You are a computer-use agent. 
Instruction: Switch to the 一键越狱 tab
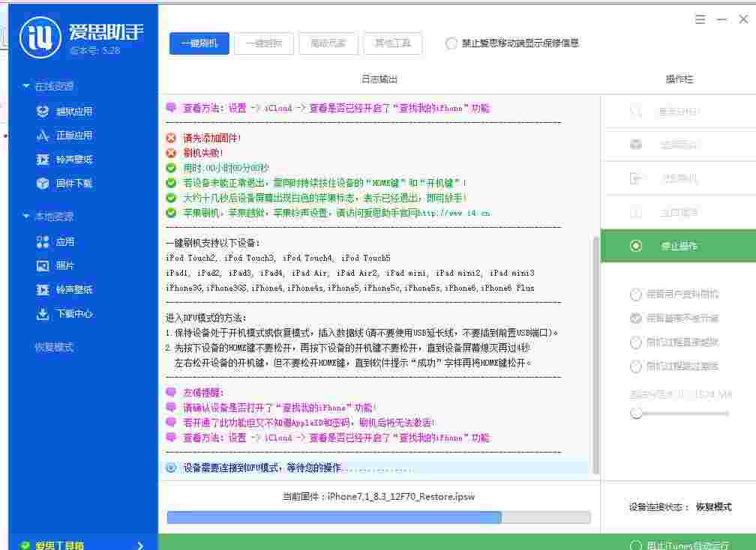click(263, 43)
